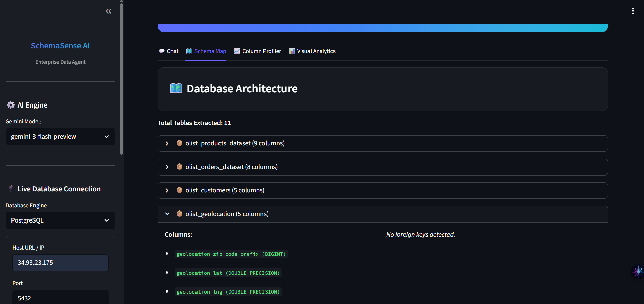Click the package icon for olist_orders_dataset

point(180,167)
